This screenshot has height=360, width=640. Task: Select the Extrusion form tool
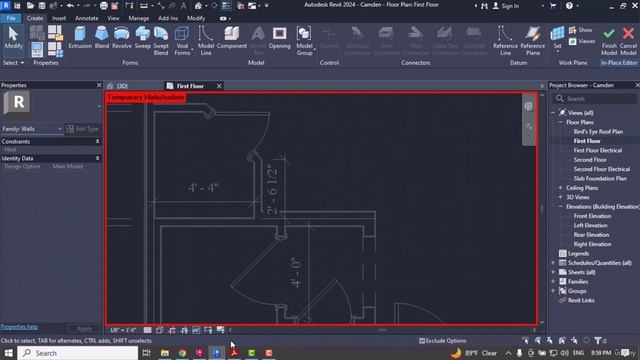[80, 38]
